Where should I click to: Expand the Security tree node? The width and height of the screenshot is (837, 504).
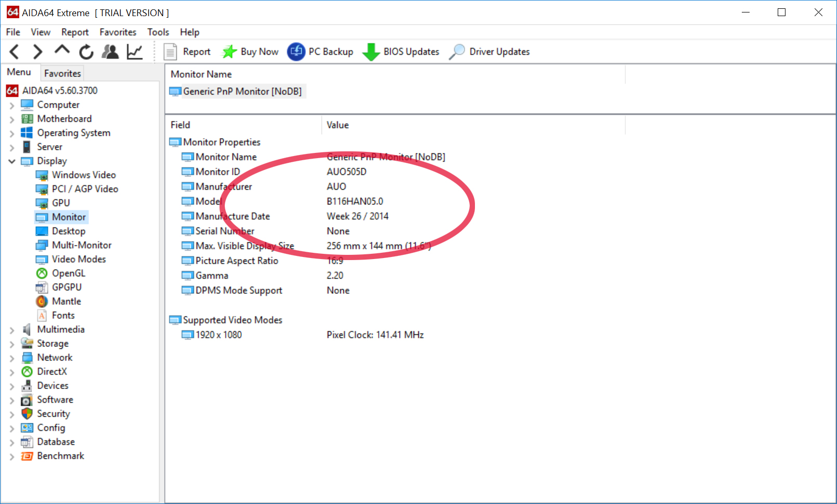click(x=12, y=414)
